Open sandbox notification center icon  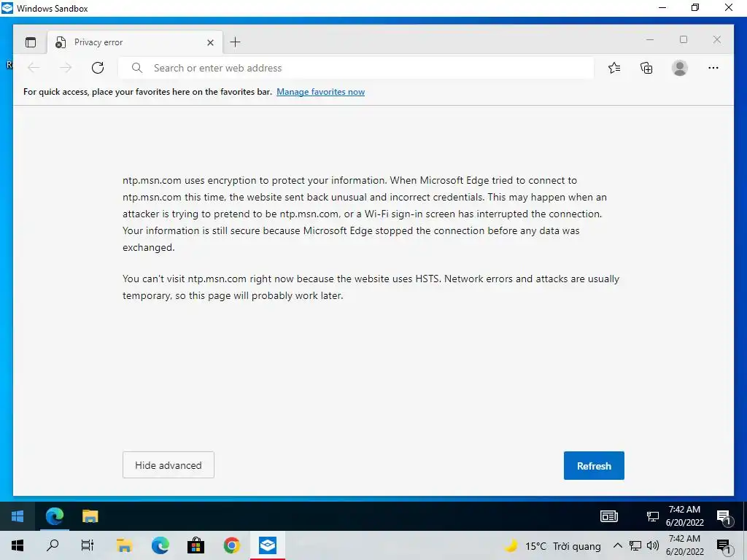click(x=724, y=517)
